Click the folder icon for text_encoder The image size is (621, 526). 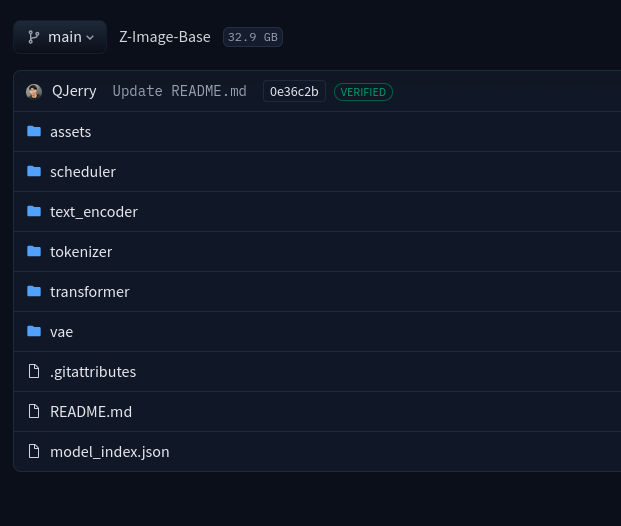click(34, 211)
